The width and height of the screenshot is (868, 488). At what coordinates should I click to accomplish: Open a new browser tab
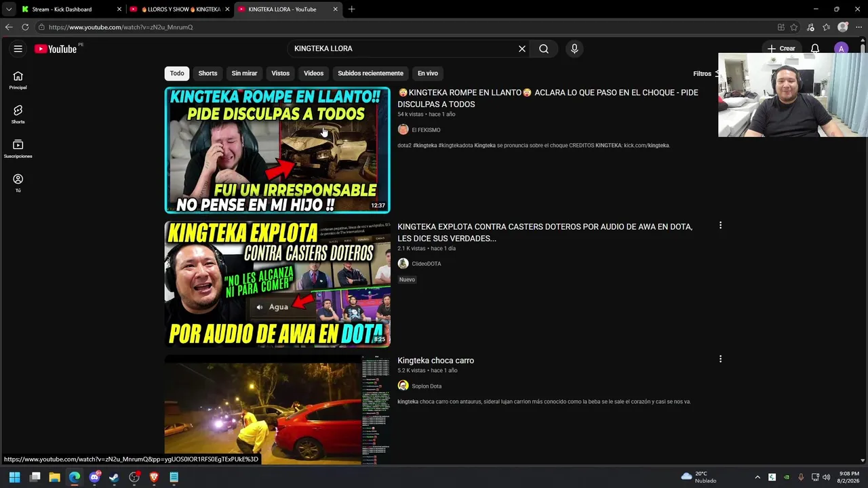point(351,9)
